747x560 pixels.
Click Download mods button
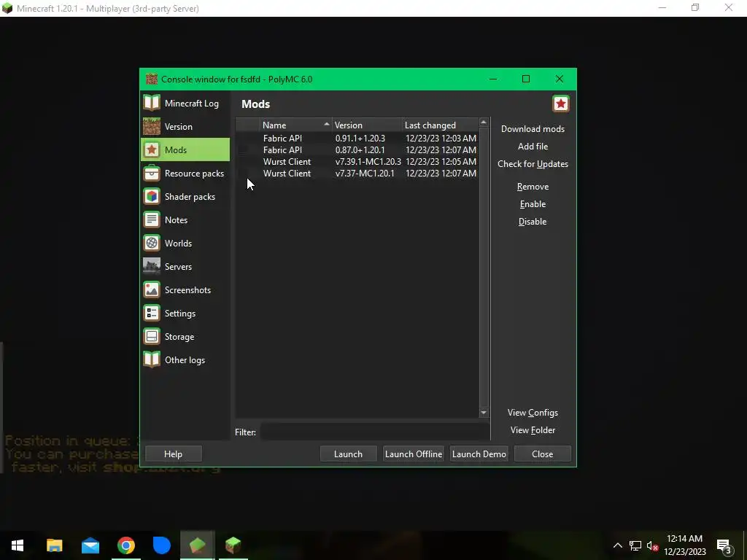click(x=533, y=128)
